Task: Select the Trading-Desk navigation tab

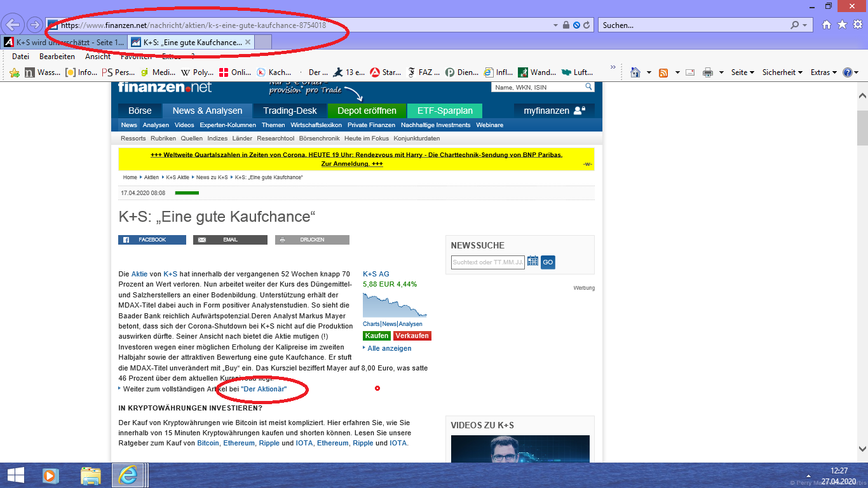Action: [290, 111]
